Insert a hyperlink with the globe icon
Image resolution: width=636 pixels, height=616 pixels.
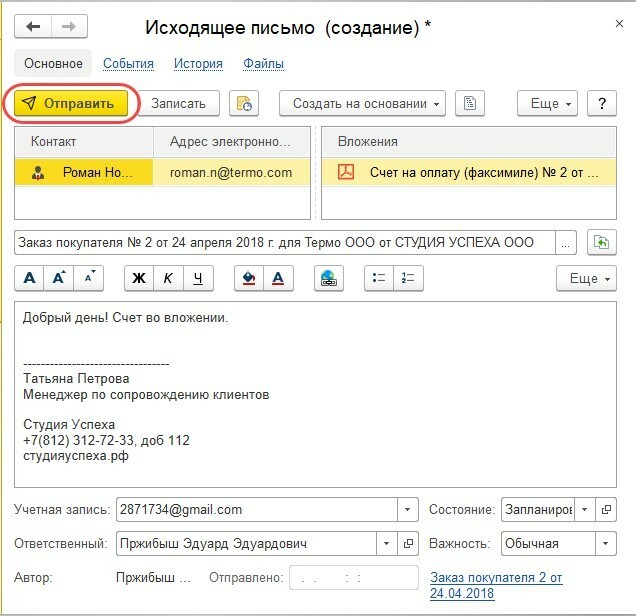(329, 278)
